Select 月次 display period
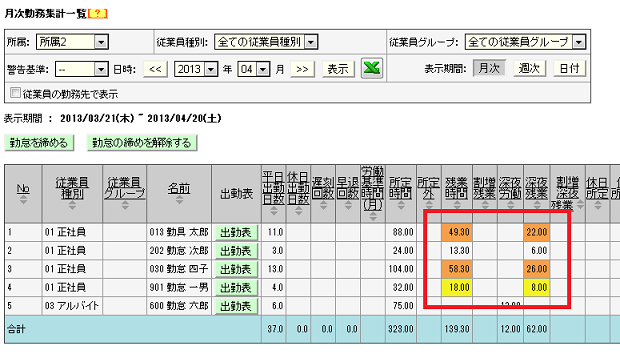Screen dimensions: 620x362 point(489,69)
